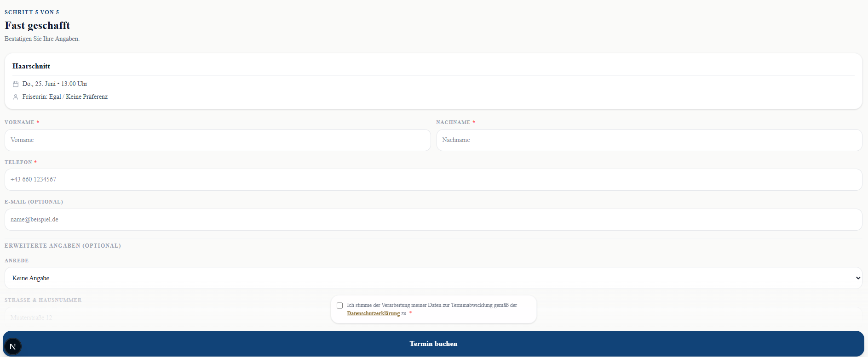Image resolution: width=868 pixels, height=357 pixels.
Task: Focus the Nachname input field
Action: [x=649, y=140]
